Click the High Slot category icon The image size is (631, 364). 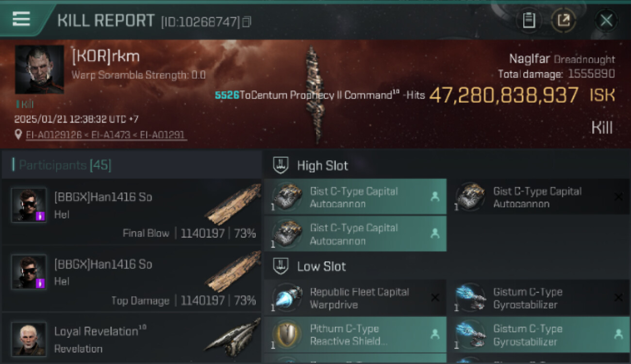(281, 165)
